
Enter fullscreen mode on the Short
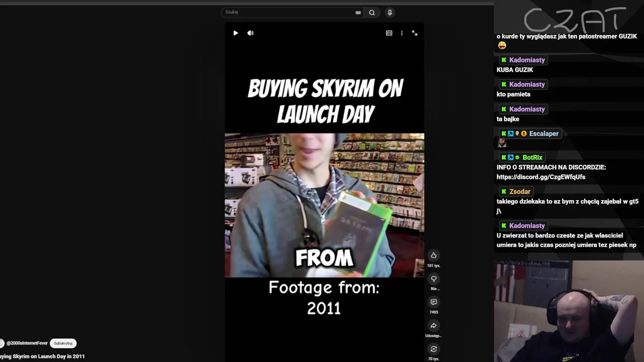coord(415,33)
